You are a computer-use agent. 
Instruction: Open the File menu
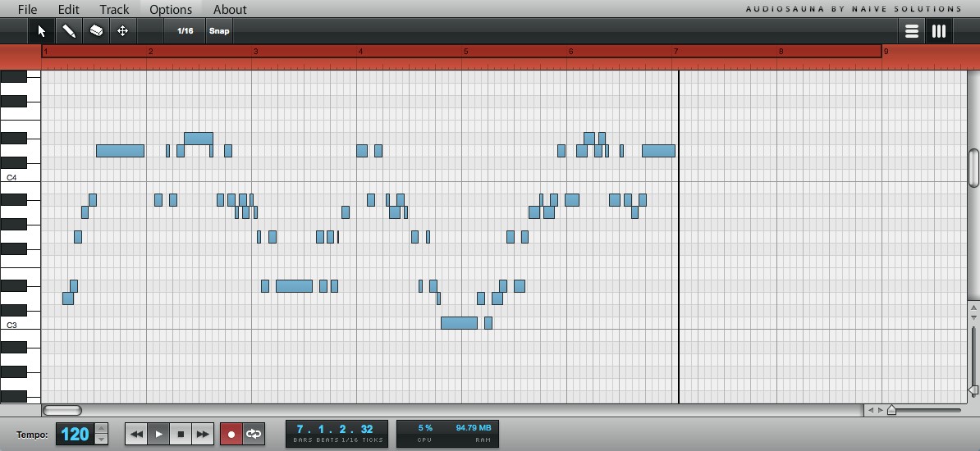pyautogui.click(x=27, y=9)
